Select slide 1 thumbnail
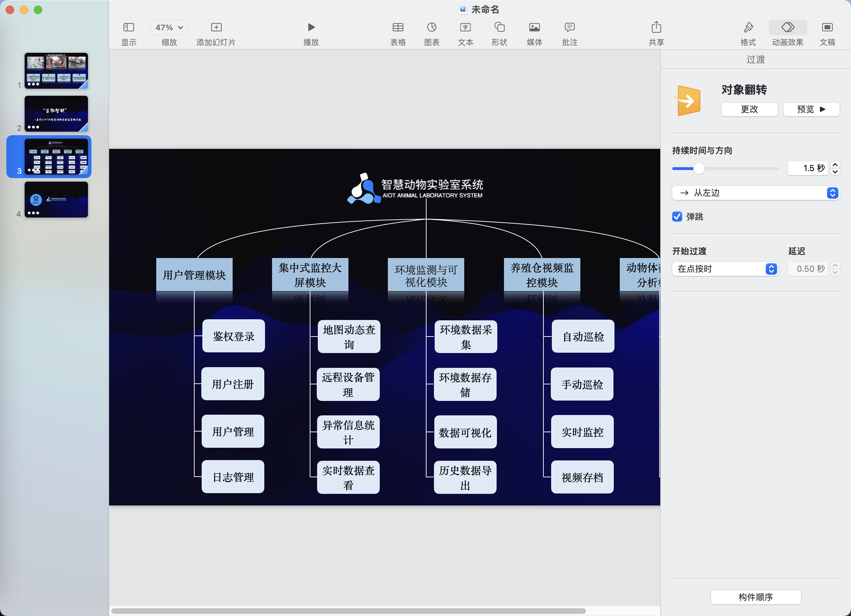 tap(56, 71)
